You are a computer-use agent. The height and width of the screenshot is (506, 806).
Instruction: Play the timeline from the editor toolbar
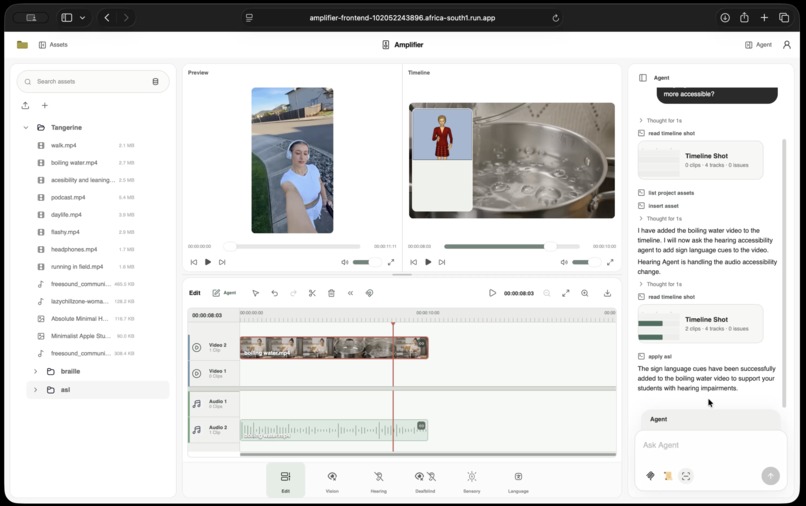[492, 293]
